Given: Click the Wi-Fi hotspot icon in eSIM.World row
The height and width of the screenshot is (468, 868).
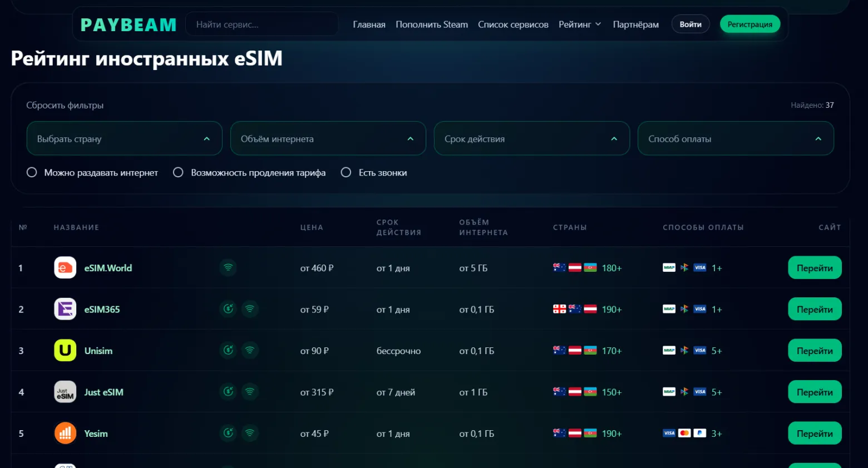Looking at the screenshot, I should [228, 267].
